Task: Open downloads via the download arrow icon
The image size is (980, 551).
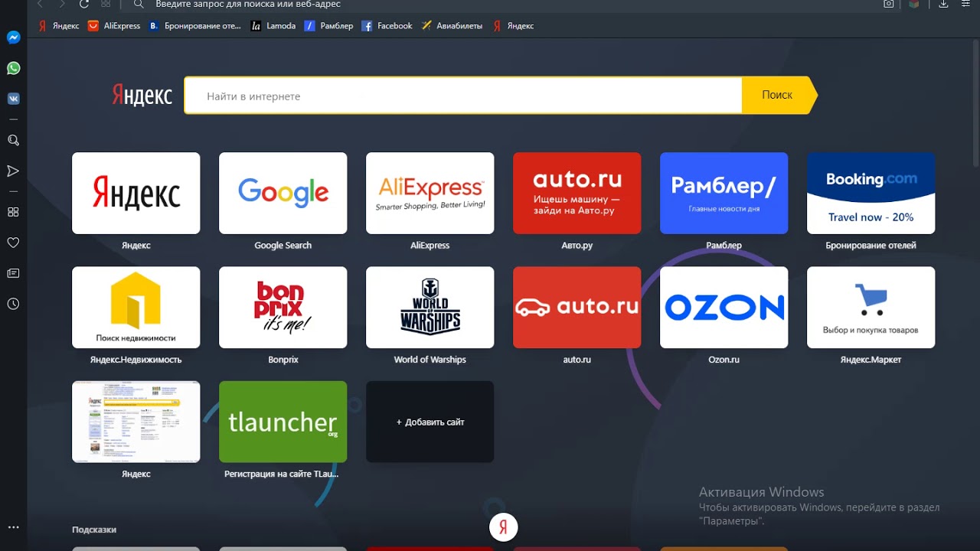Action: click(943, 4)
